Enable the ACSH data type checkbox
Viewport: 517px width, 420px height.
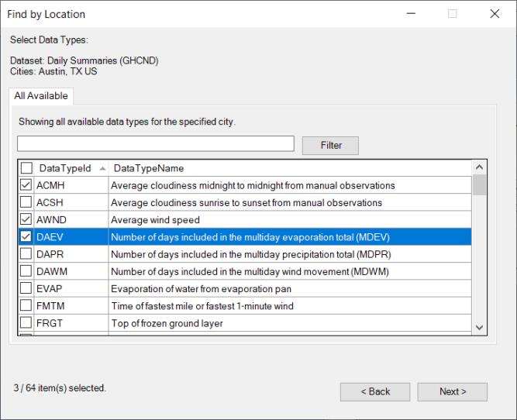tap(26, 202)
